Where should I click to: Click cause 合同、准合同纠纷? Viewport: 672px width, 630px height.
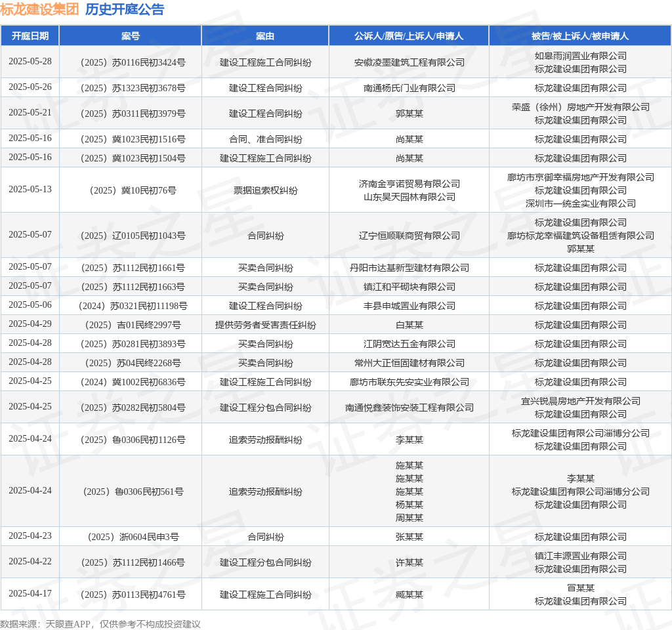pos(265,139)
